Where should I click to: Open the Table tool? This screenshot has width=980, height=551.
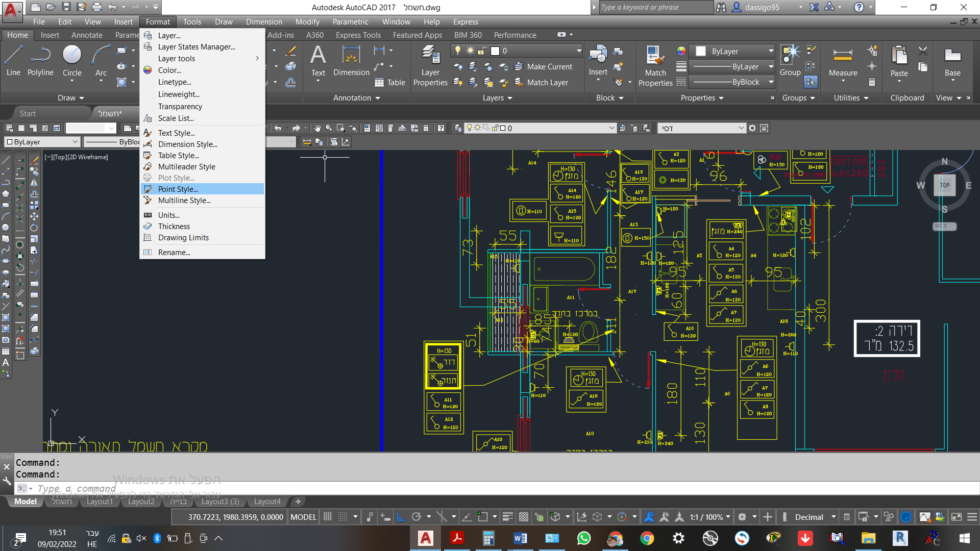[x=390, y=82]
